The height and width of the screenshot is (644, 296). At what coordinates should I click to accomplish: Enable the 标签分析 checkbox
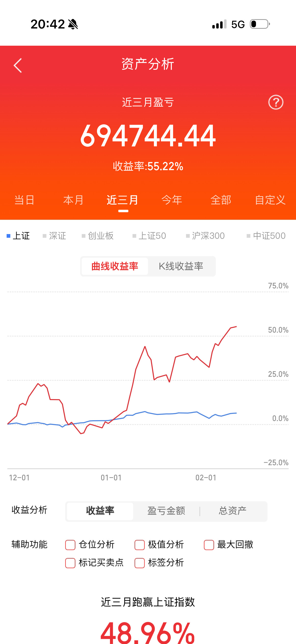click(x=139, y=563)
